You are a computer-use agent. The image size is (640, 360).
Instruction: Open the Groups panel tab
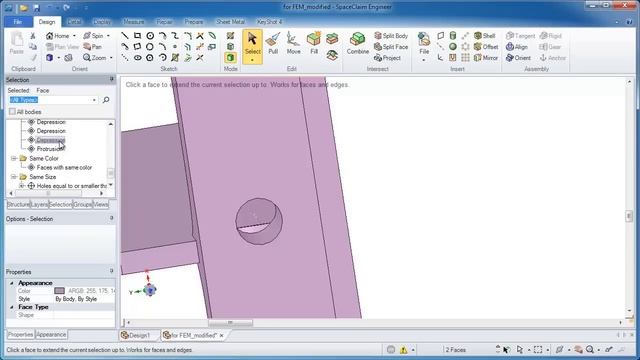pyautogui.click(x=82, y=204)
